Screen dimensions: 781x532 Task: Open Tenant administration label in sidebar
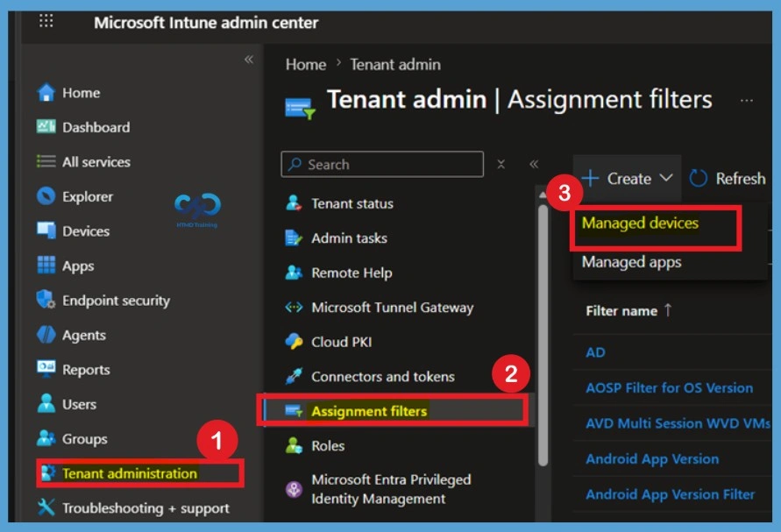coord(130,472)
